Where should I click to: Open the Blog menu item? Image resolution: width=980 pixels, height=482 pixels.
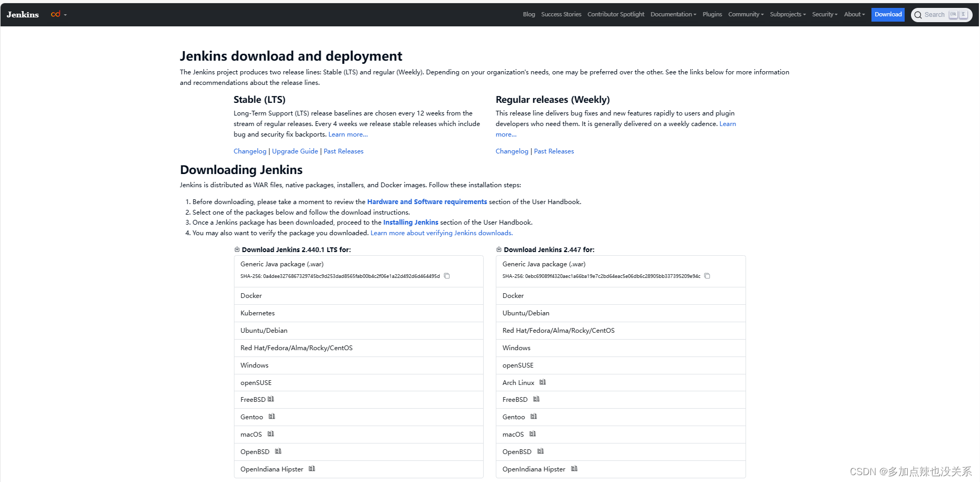click(x=528, y=15)
